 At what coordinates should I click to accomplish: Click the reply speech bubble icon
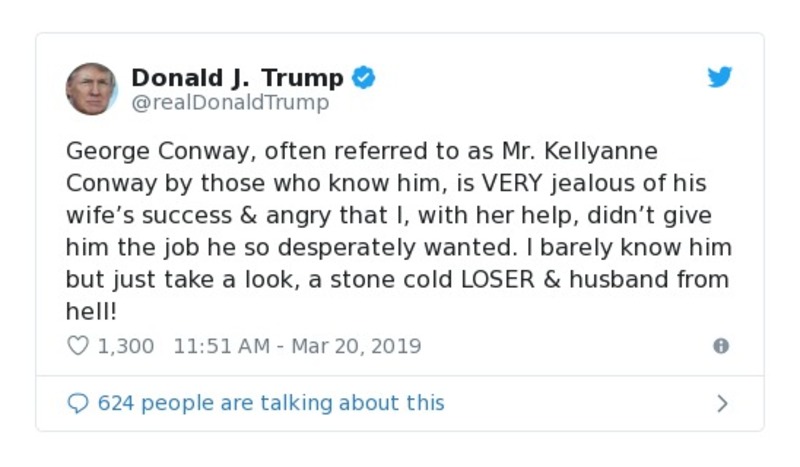(x=77, y=403)
